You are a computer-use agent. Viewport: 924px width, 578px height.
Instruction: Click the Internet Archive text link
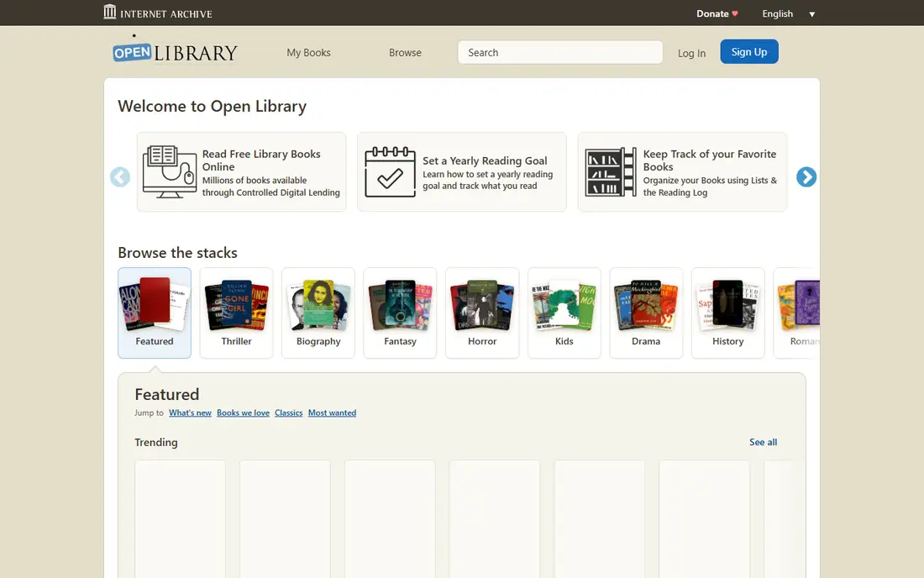pyautogui.click(x=166, y=14)
